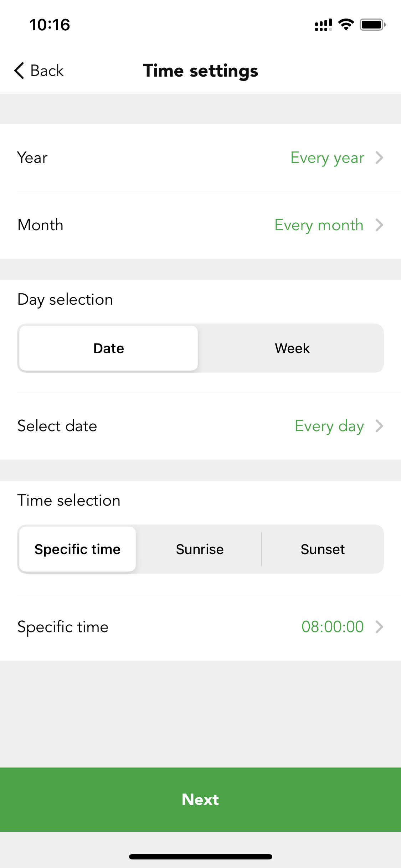Choose Sunset as time selection
This screenshot has height=868, width=401.
[x=323, y=549]
